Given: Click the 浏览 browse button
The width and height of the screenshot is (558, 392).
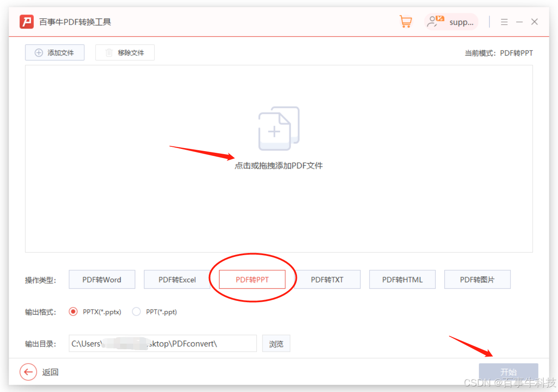Looking at the screenshot, I should [x=276, y=344].
